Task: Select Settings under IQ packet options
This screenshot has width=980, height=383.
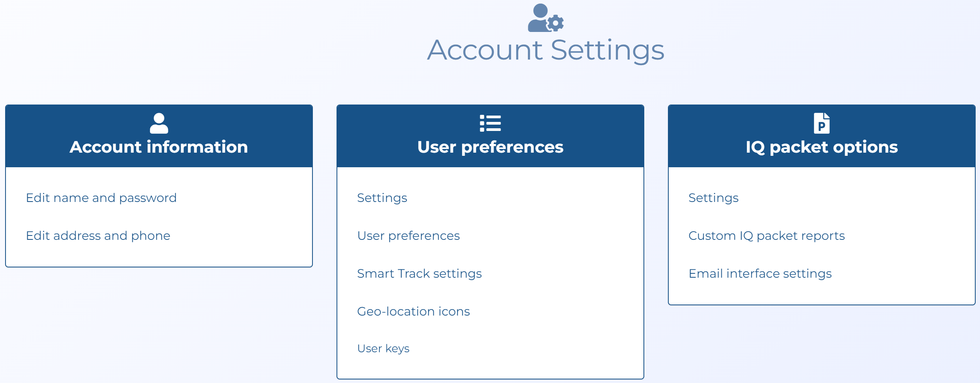Action: click(713, 198)
